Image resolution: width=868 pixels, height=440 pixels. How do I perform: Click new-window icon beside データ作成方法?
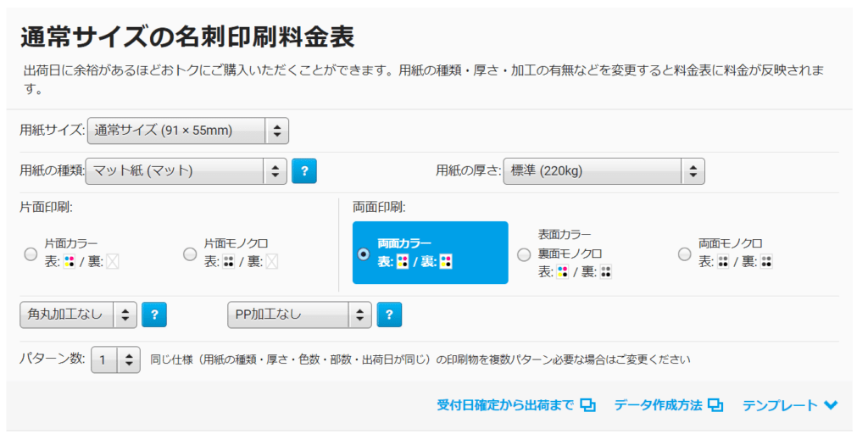715,405
